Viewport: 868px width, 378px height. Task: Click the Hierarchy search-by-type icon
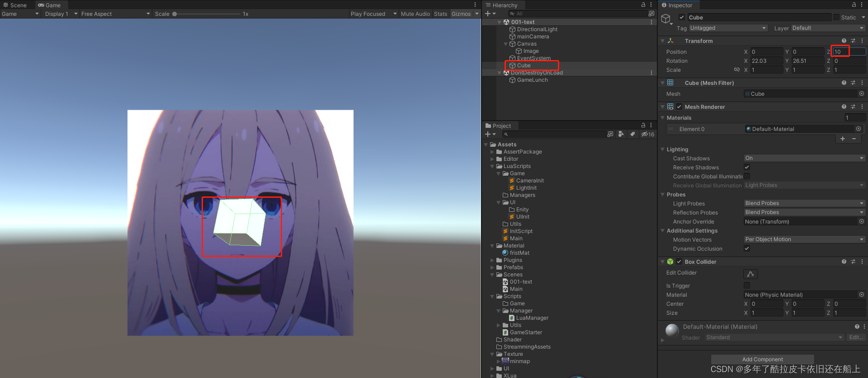pyautogui.click(x=651, y=14)
